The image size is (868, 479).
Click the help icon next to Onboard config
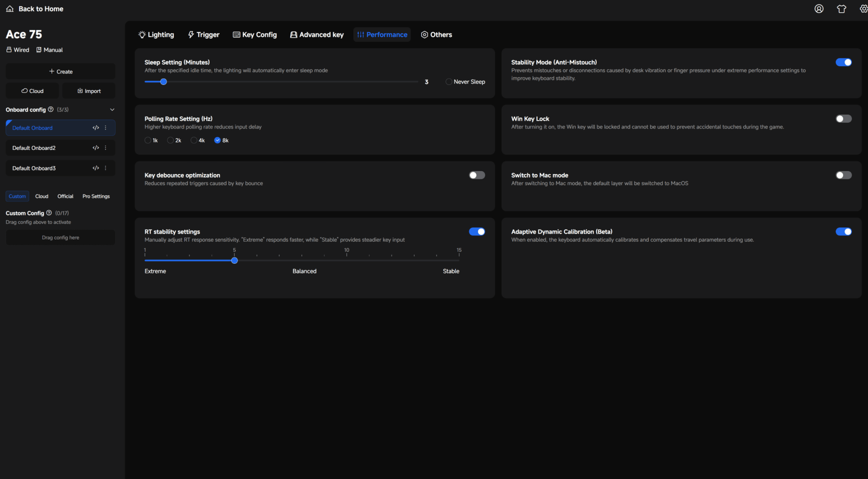point(51,109)
